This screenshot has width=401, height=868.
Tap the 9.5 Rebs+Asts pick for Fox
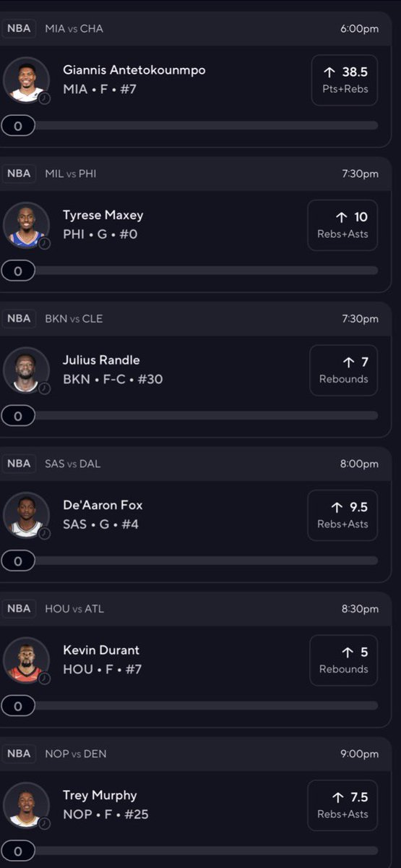tap(342, 515)
